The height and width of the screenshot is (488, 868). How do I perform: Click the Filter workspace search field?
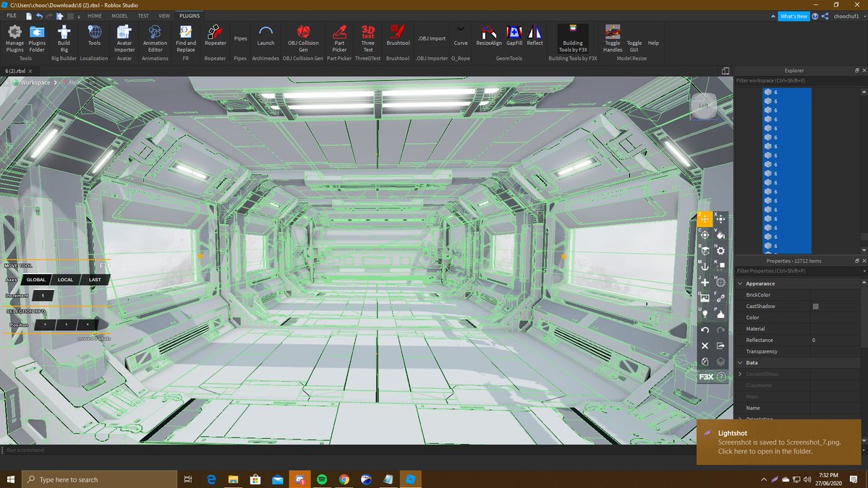click(x=799, y=80)
